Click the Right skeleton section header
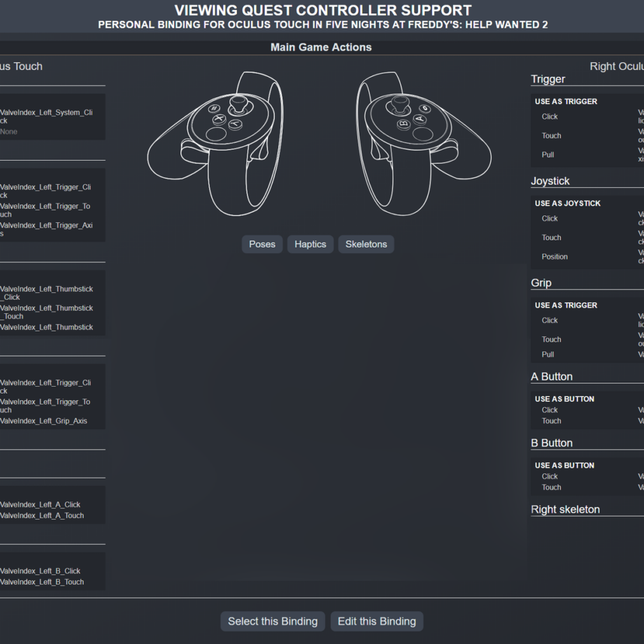The height and width of the screenshot is (644, 644). pos(565,509)
